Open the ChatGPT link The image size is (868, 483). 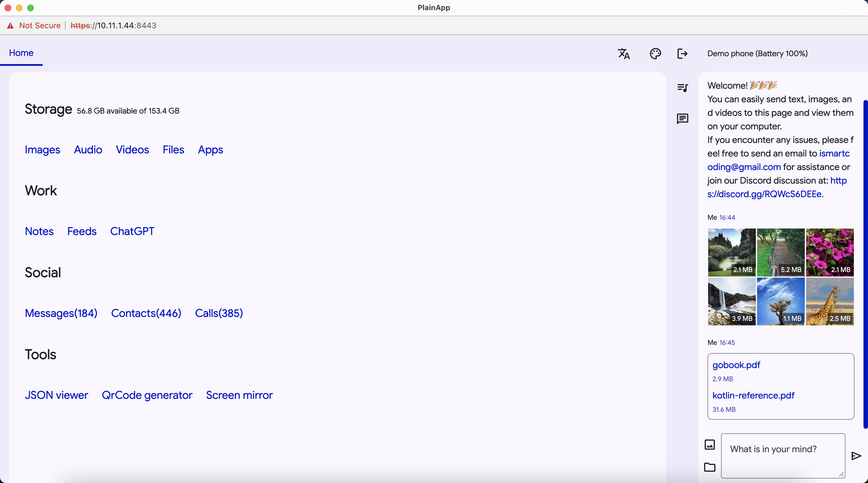[132, 231]
